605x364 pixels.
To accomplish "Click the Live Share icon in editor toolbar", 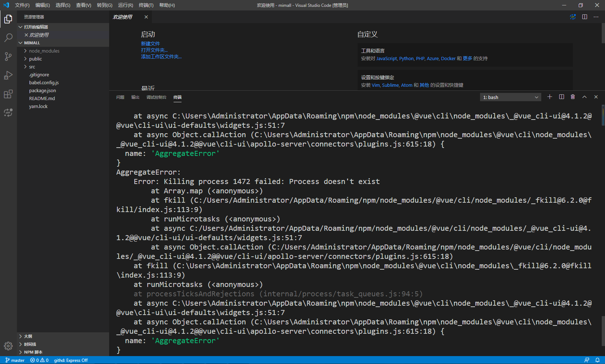I will (x=573, y=17).
